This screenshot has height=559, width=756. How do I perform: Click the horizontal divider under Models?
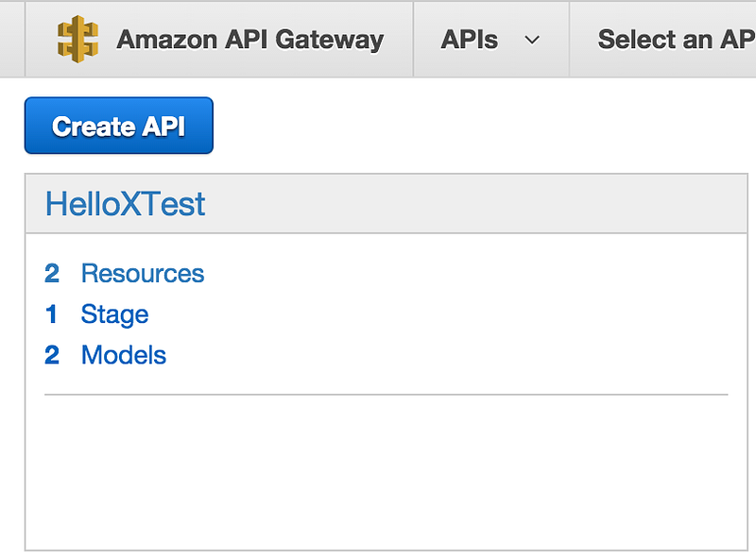(387, 395)
